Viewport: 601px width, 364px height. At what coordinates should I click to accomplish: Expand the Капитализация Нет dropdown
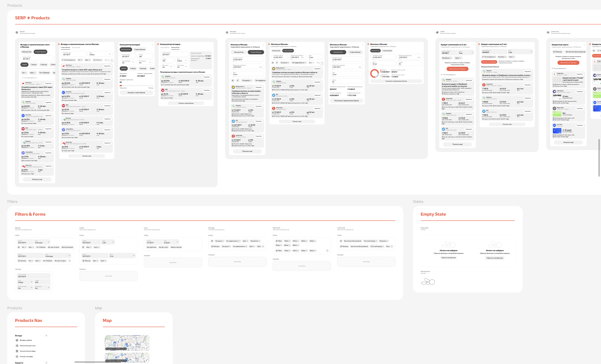128,62
